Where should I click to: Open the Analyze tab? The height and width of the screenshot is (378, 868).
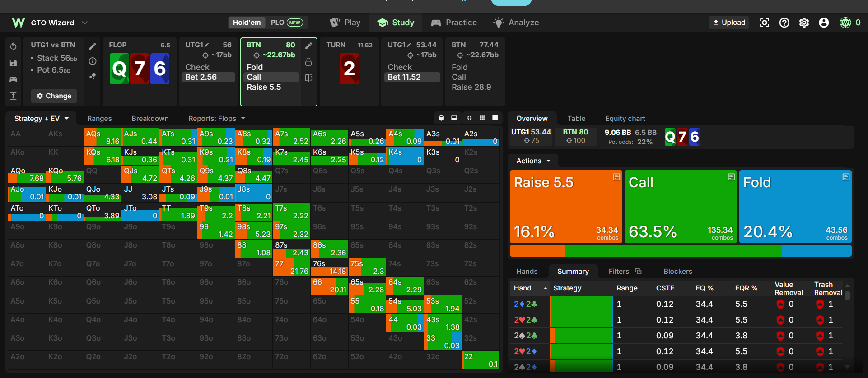(x=516, y=23)
